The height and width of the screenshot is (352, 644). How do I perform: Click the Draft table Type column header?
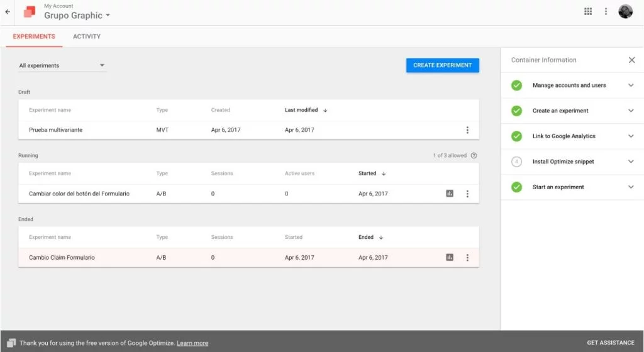tap(162, 110)
